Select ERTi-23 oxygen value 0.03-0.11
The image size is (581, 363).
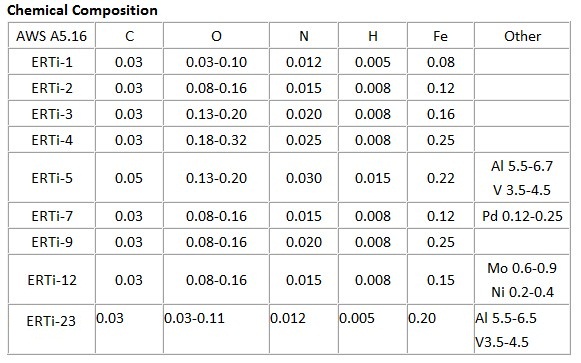point(195,318)
